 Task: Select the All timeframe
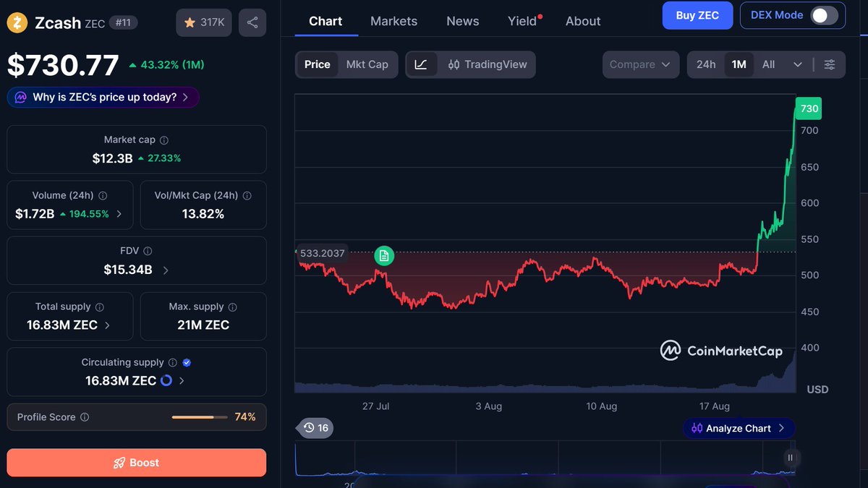768,64
